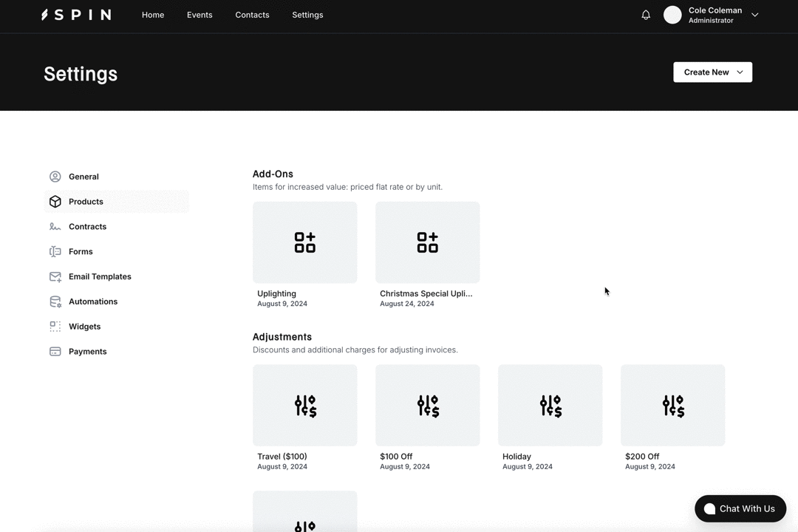Screen dimensions: 798x532
Task: Click the General person icon in sidebar
Action: (55, 177)
